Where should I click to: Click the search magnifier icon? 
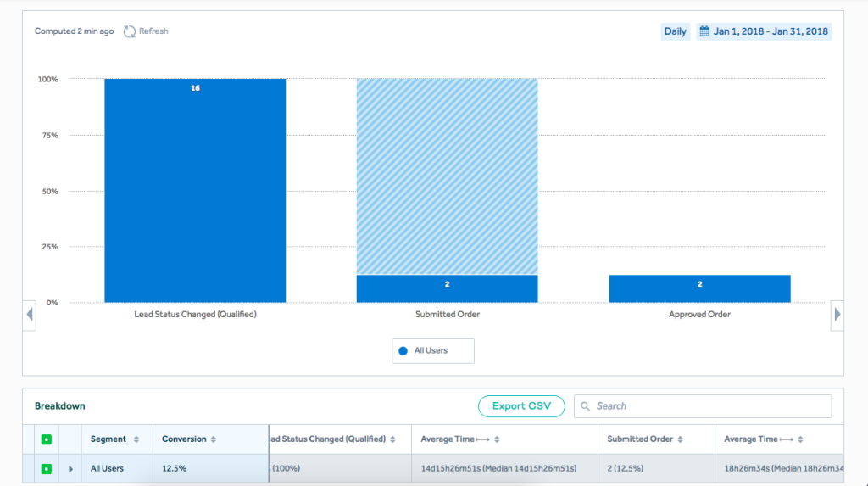[585, 406]
